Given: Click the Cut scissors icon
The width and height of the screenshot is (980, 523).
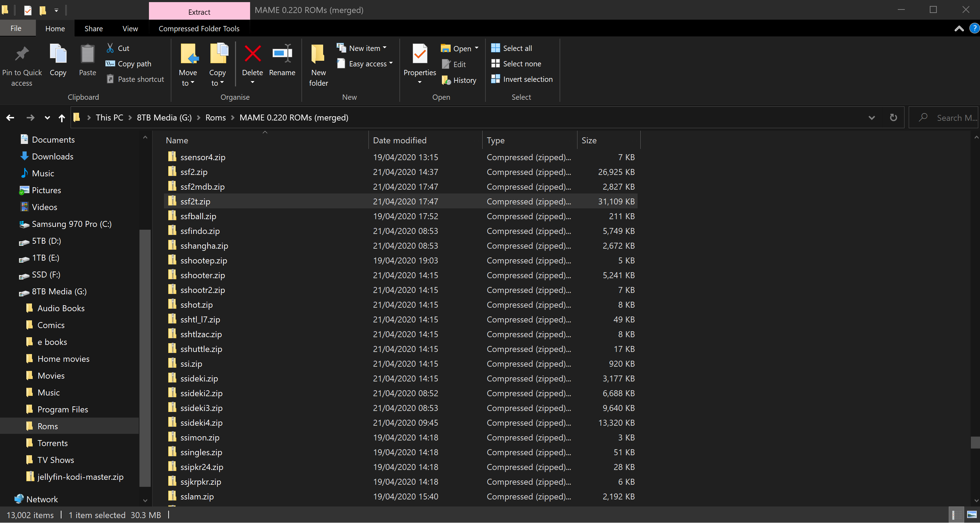Looking at the screenshot, I should 110,48.
